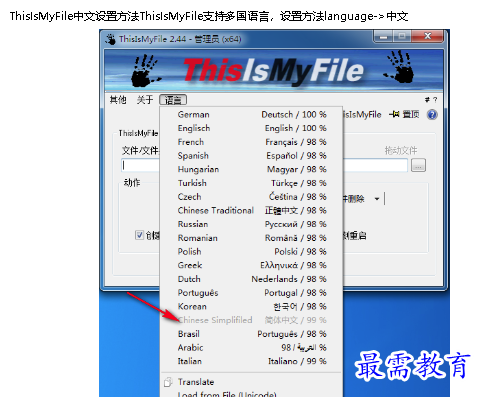Choose Brasil Português language
This screenshot has height=397, width=479.
pyautogui.click(x=252, y=334)
